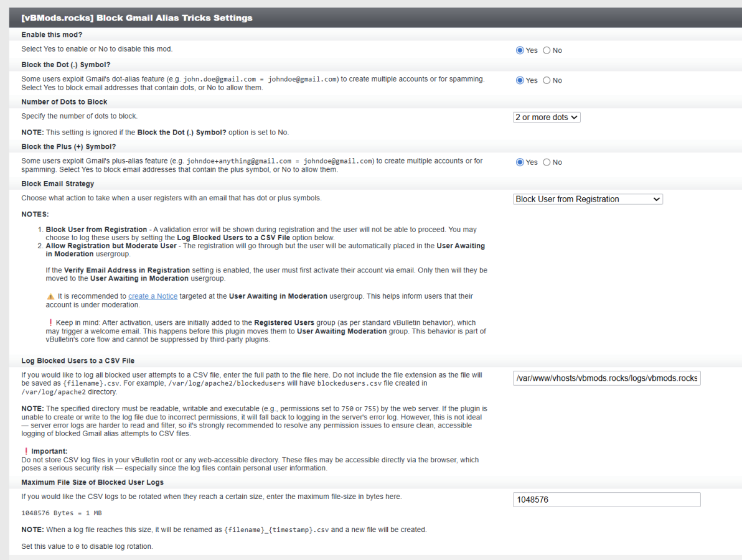The width and height of the screenshot is (742, 560).
Task: Click the 'Enable this mod?' heading
Action: coord(52,34)
